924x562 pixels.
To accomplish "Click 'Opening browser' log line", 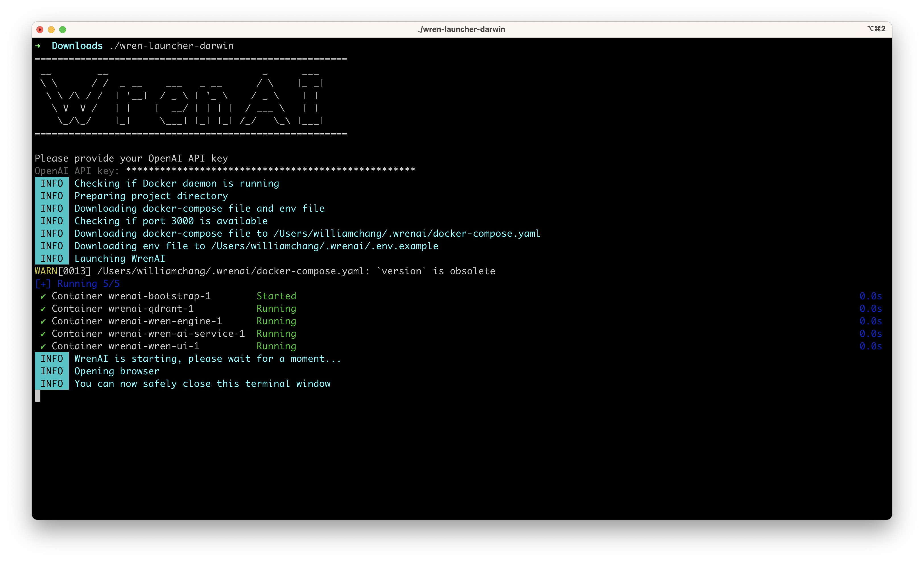I will click(117, 371).
